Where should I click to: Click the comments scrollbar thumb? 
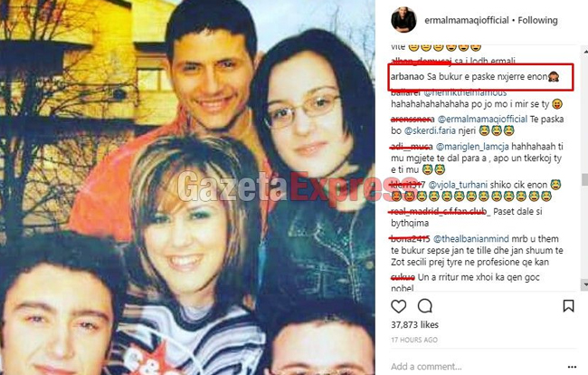584,179
